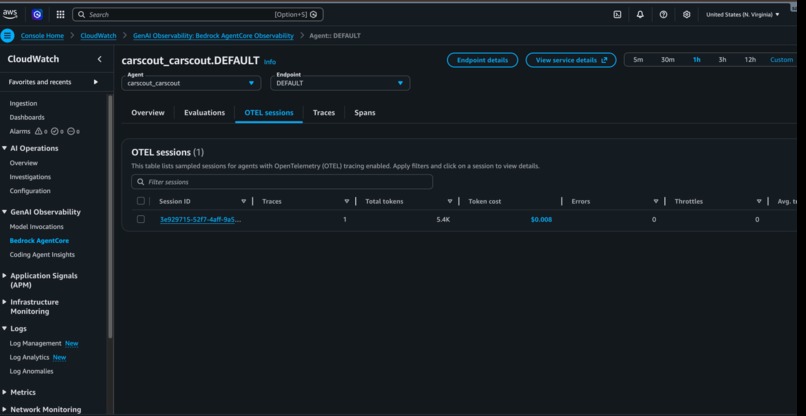Select the 3e929715 session checkbox

point(141,219)
